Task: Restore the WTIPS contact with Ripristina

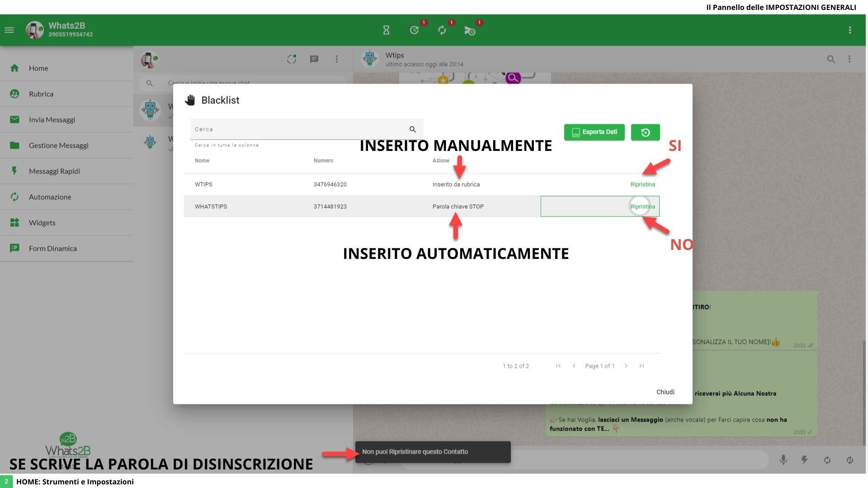Action: [642, 184]
